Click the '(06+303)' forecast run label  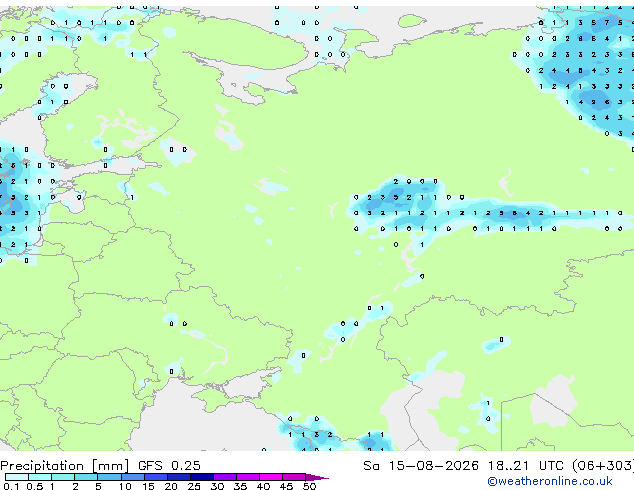pyautogui.click(x=602, y=466)
